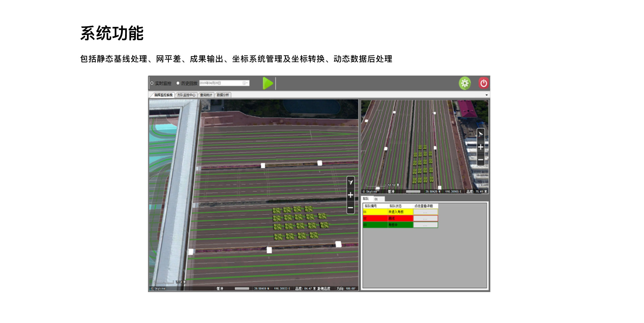
Task: Open details for green row 03
Action: [x=425, y=225]
